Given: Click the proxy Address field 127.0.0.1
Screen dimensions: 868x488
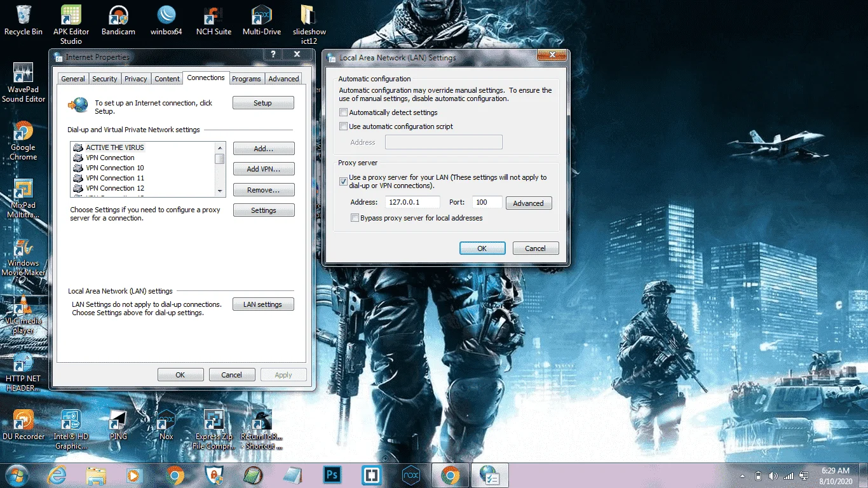Looking at the screenshot, I should [x=412, y=203].
